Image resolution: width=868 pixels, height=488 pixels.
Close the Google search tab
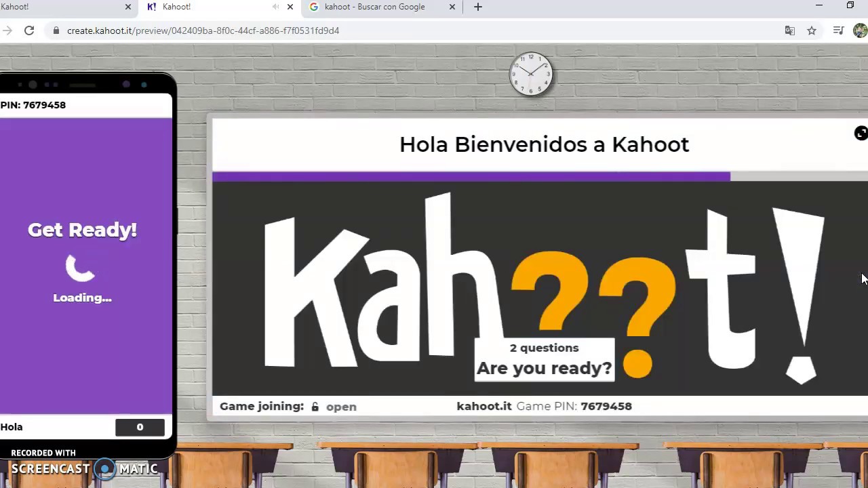pyautogui.click(x=452, y=7)
